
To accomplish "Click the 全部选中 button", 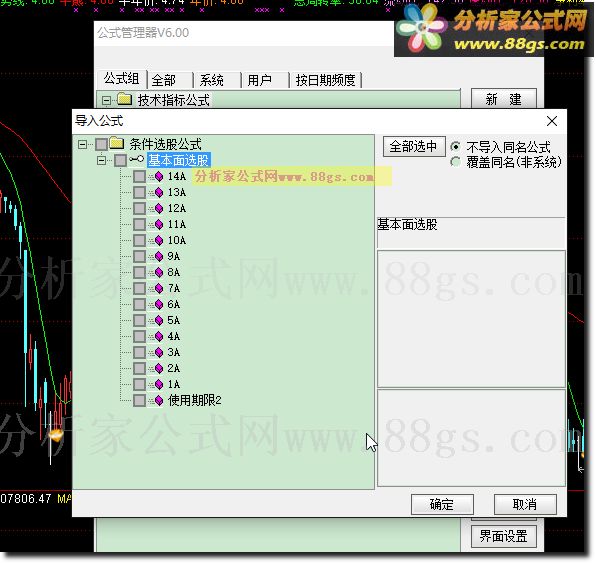I will coord(414,146).
